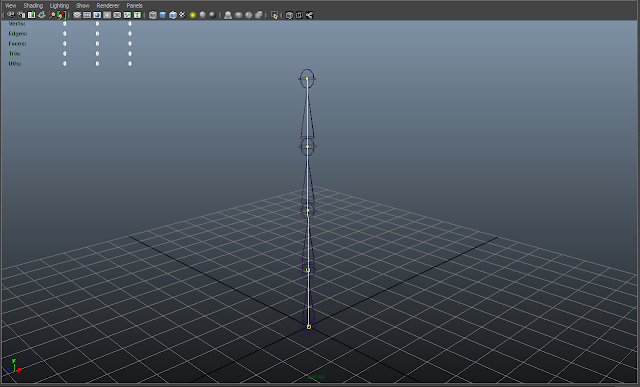Open the Panels menu
Image resolution: width=640 pixels, height=387 pixels.
coord(134,6)
